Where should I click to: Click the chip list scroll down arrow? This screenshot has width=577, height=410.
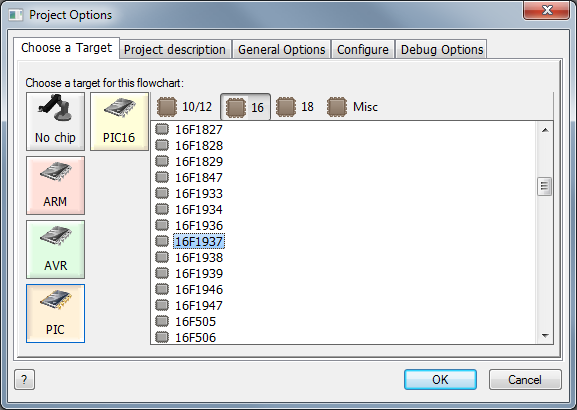click(x=545, y=335)
